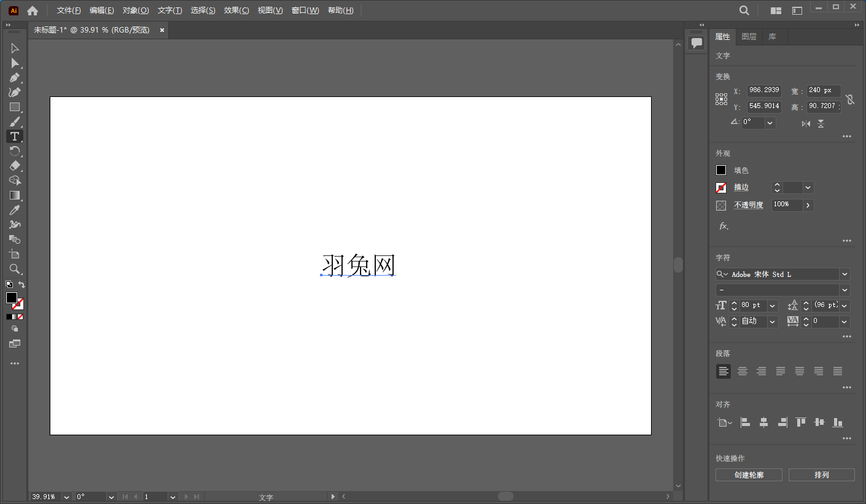Switch to the Eraser tool
The height and width of the screenshot is (504, 866).
(15, 166)
